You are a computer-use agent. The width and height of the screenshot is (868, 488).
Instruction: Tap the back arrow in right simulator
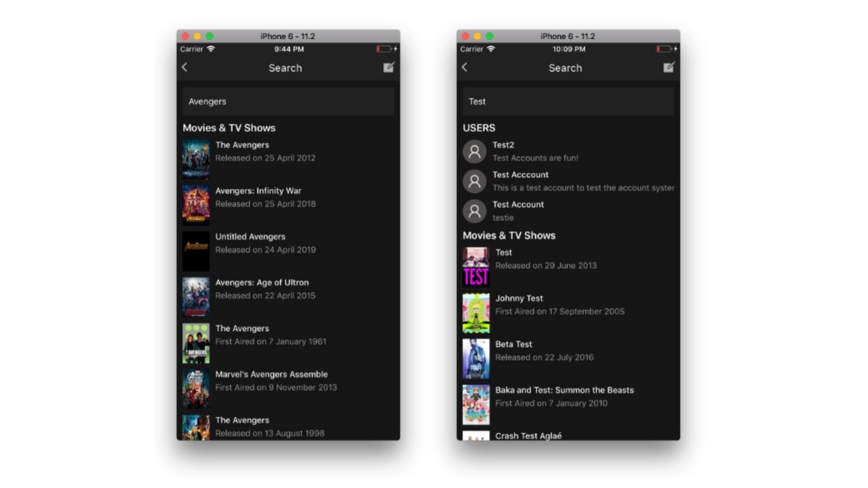tap(464, 67)
